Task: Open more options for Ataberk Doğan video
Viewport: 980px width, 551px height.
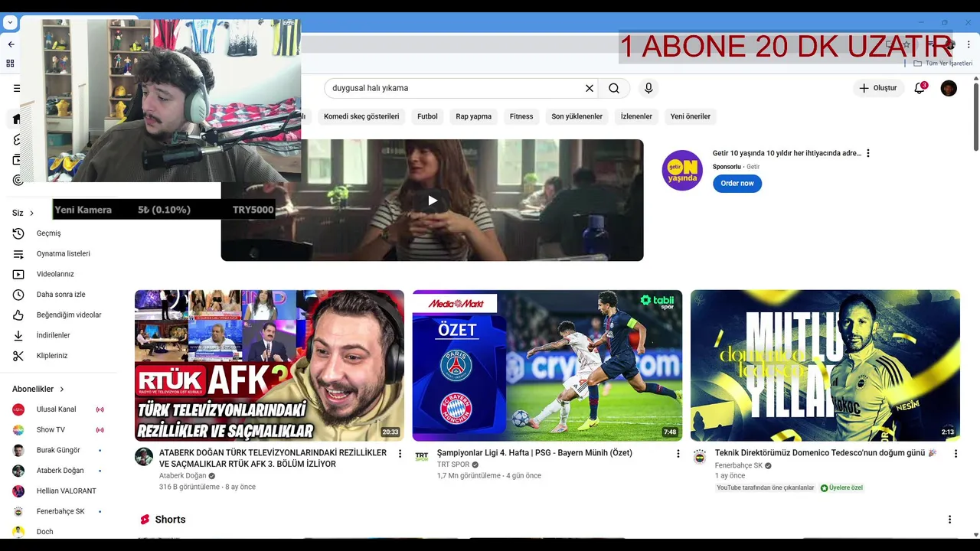Action: [x=400, y=454]
